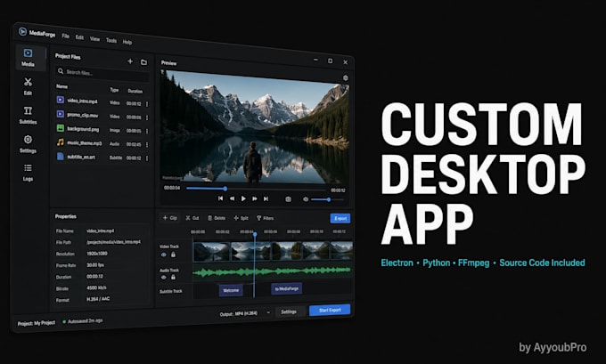Click the Cut tool button
The height and width of the screenshot is (364, 606).
(192, 218)
